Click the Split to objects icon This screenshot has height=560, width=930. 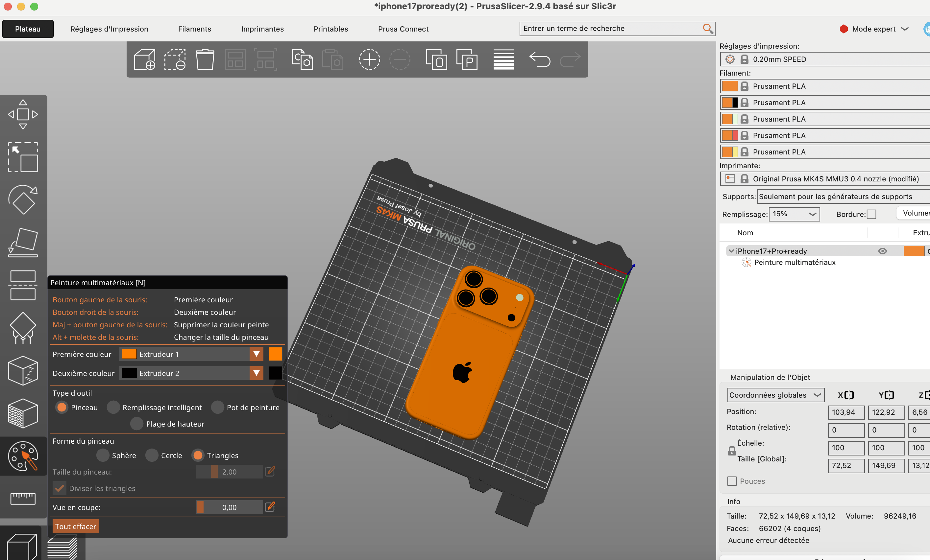436,59
